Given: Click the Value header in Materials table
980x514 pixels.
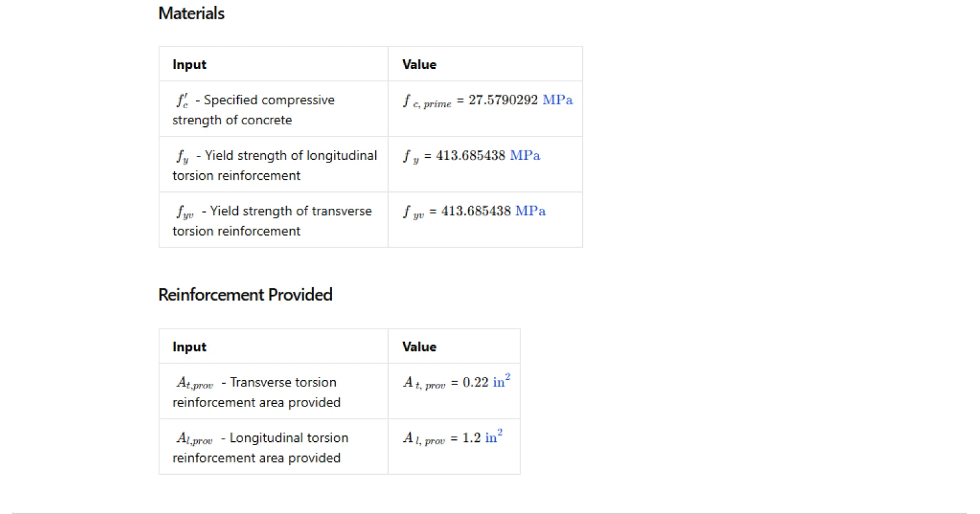Looking at the screenshot, I should tap(419, 64).
